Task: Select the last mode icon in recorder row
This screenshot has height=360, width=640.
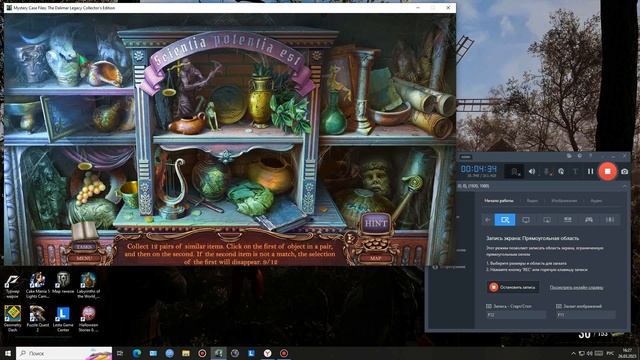Action: (x=610, y=220)
